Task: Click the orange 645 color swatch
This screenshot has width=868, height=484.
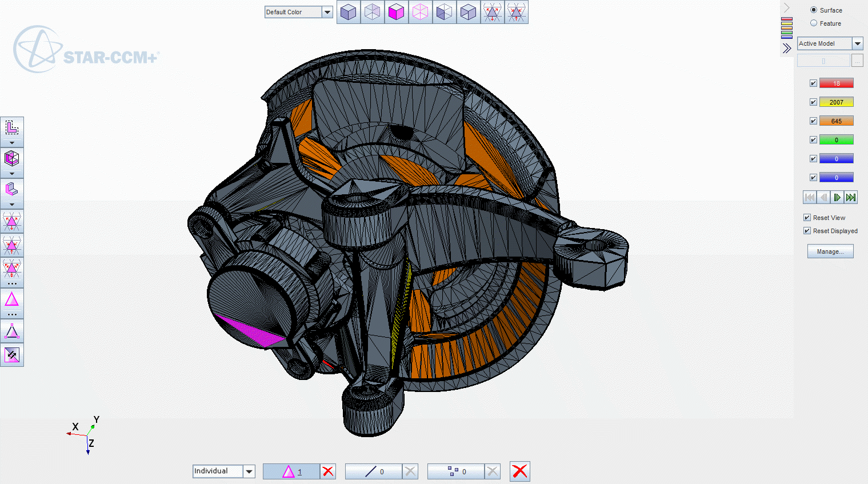Action: pyautogui.click(x=836, y=121)
